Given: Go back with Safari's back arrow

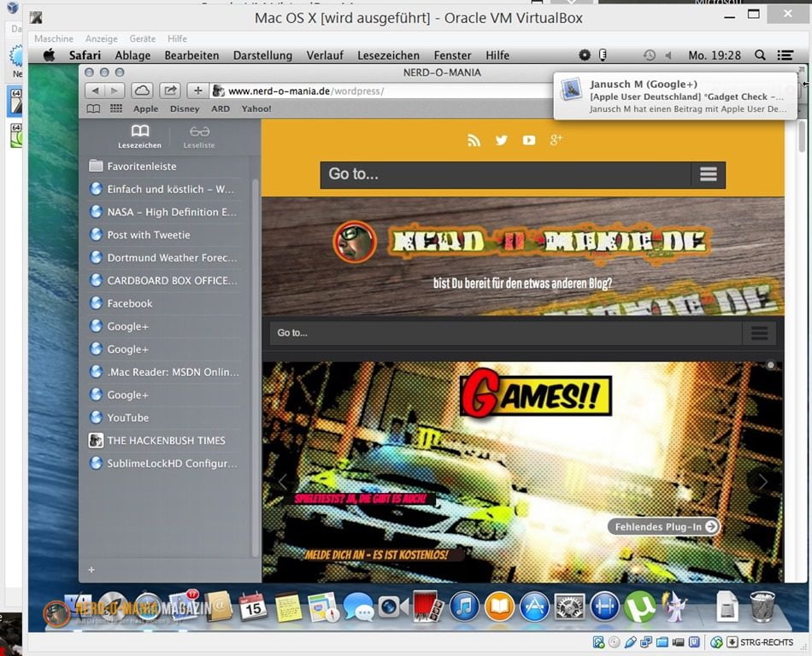Looking at the screenshot, I should 95,91.
